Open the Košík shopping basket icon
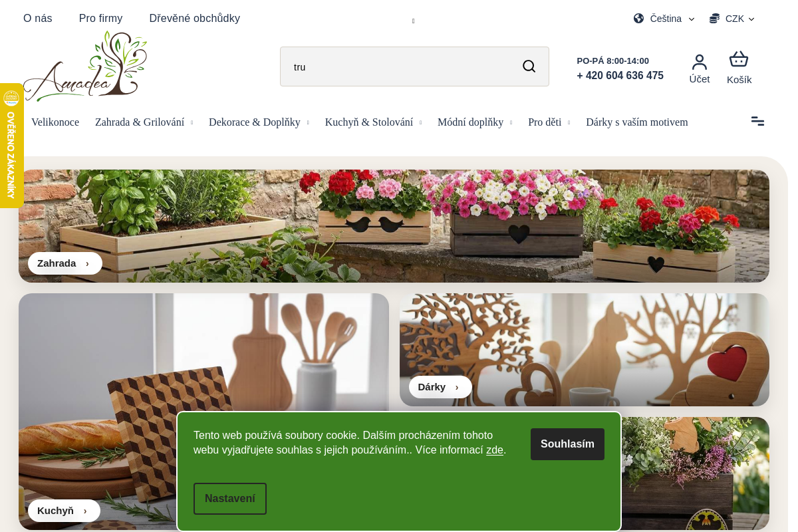Image resolution: width=798 pixels, height=532 pixels. pyautogui.click(x=739, y=60)
